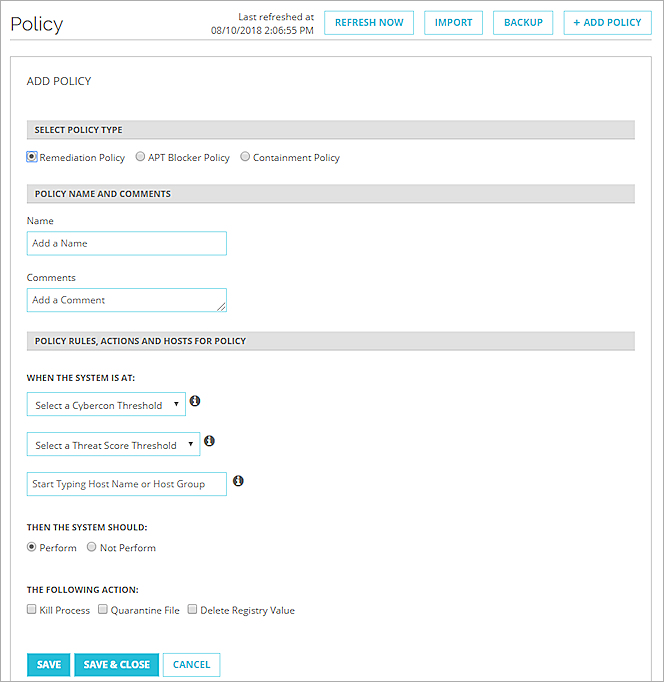Click info icon beside Host Name field
The image size is (664, 682).
[x=238, y=481]
